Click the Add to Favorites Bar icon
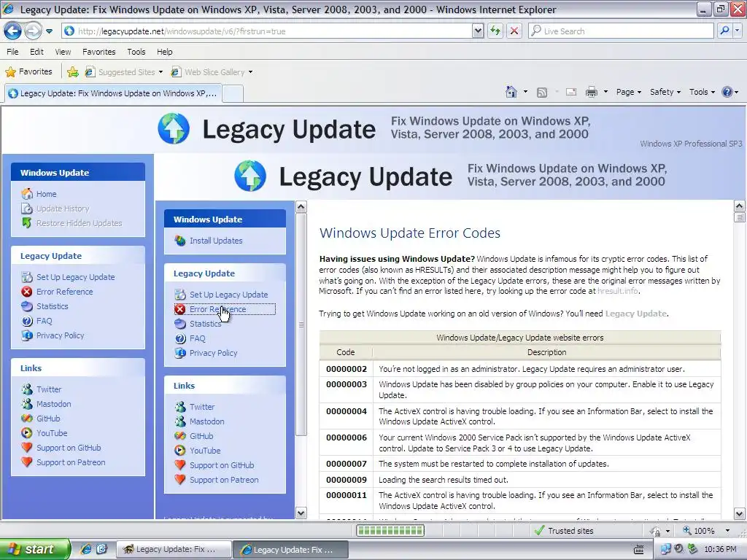Viewport: 747px width, 560px height. (73, 72)
